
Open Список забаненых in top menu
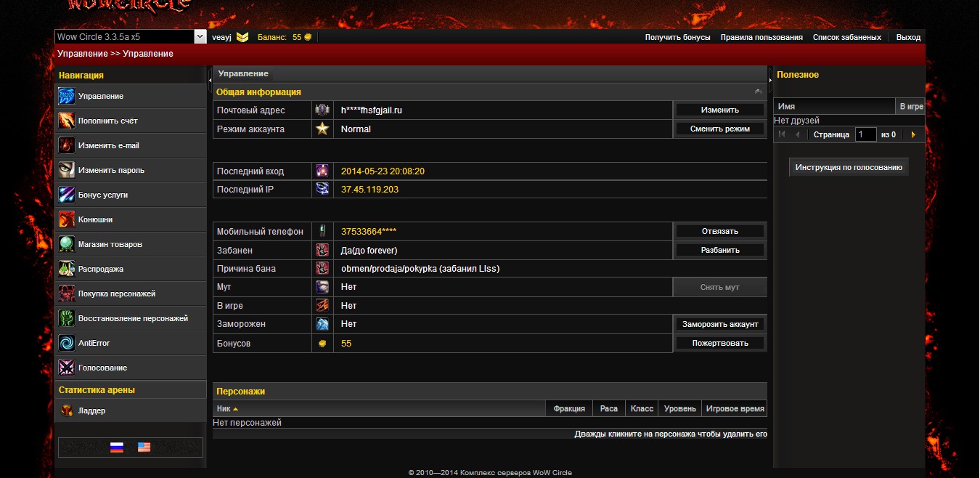847,37
